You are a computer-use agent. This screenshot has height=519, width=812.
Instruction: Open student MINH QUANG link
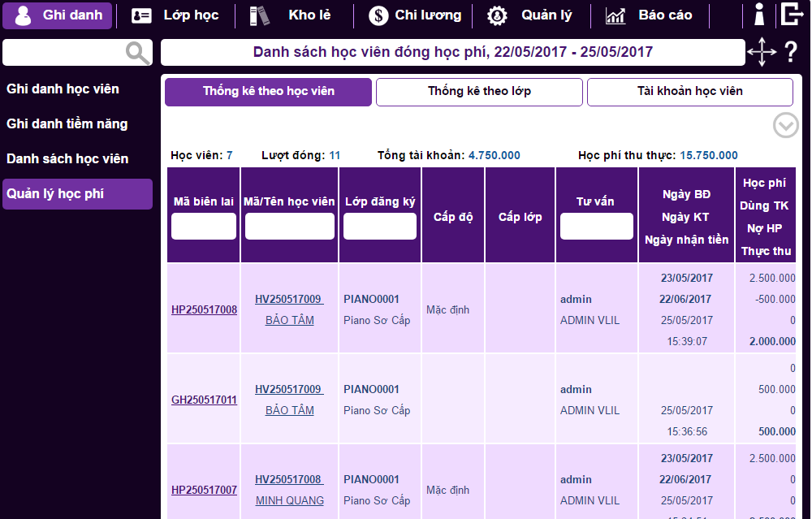pos(290,500)
